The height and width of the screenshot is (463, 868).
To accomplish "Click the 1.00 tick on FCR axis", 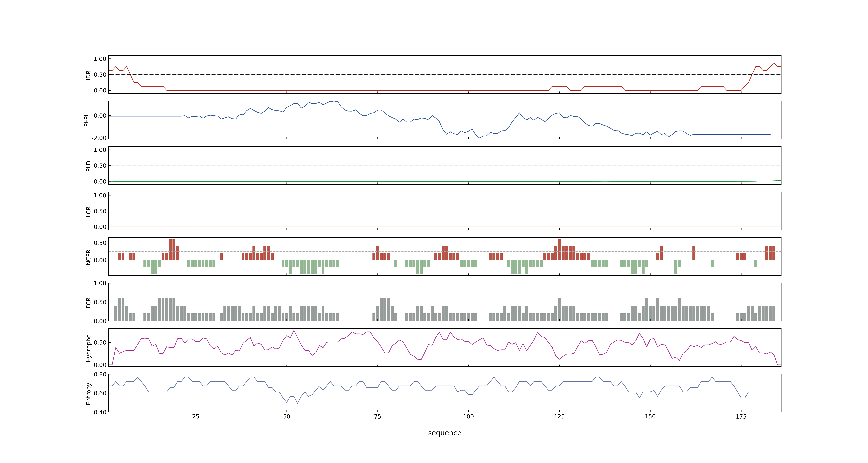I will click(100, 283).
